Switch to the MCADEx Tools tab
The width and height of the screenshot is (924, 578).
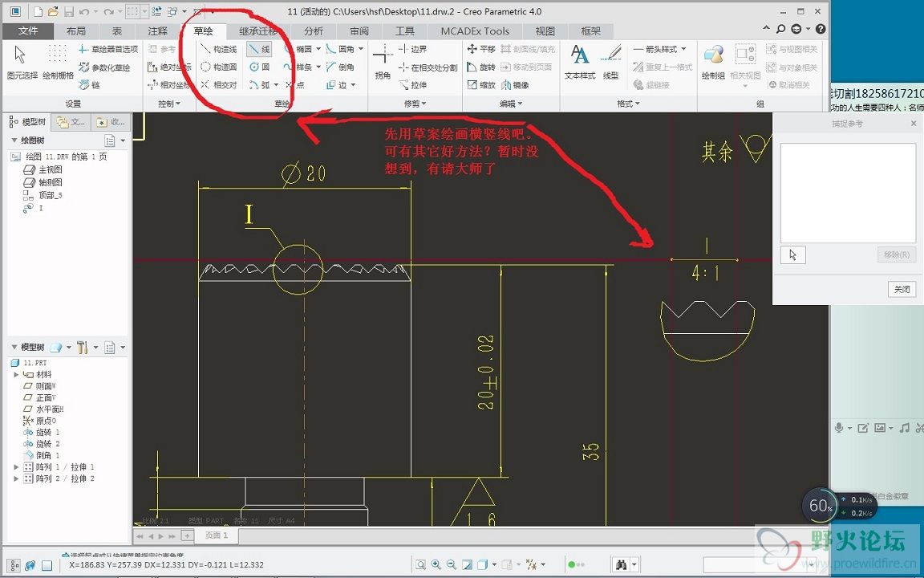[x=475, y=31]
